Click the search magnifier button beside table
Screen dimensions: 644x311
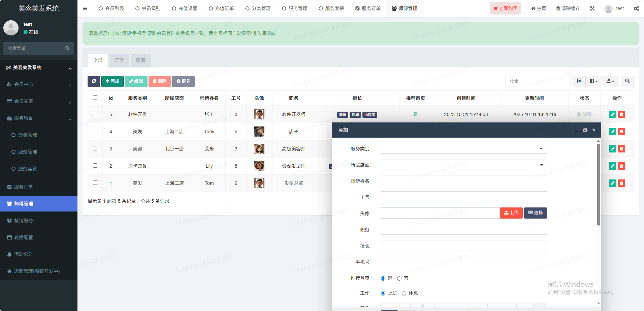click(x=627, y=81)
